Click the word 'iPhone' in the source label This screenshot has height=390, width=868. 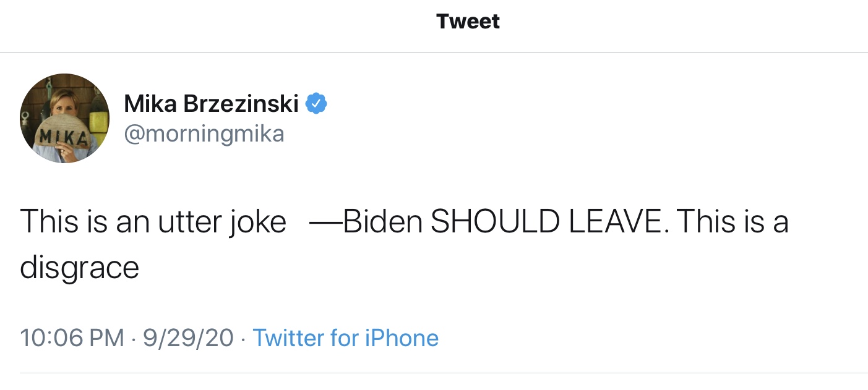pos(403,337)
